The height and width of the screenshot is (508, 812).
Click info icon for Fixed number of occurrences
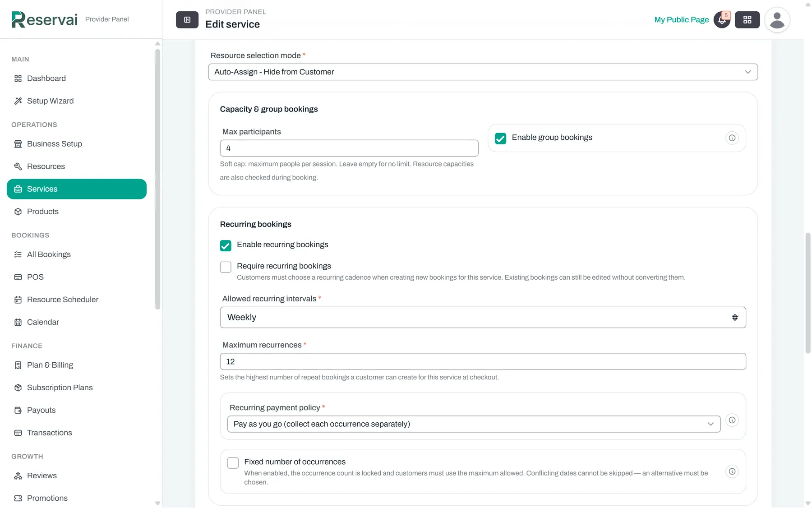pos(732,471)
